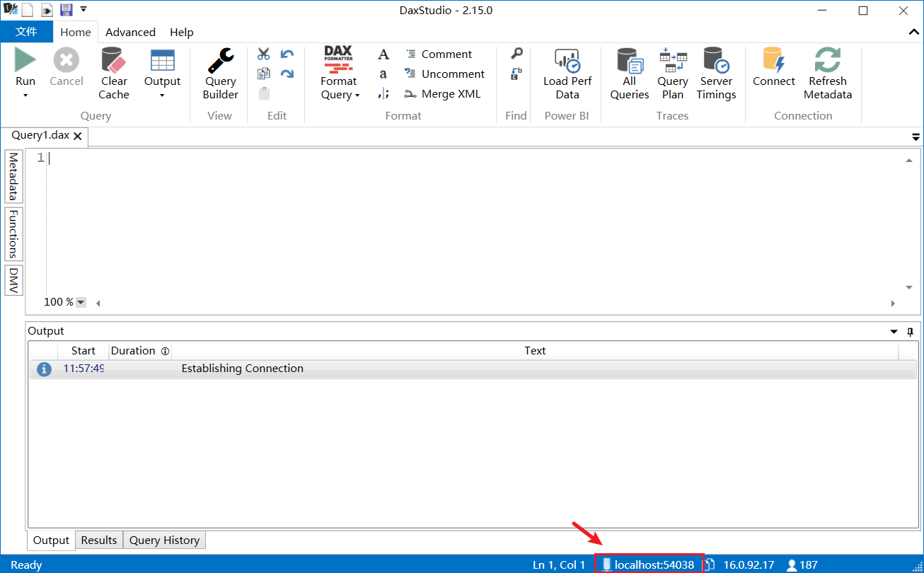Click the greyed Cancel icon
Image resolution: width=924 pixels, height=573 pixels.
pyautogui.click(x=67, y=61)
